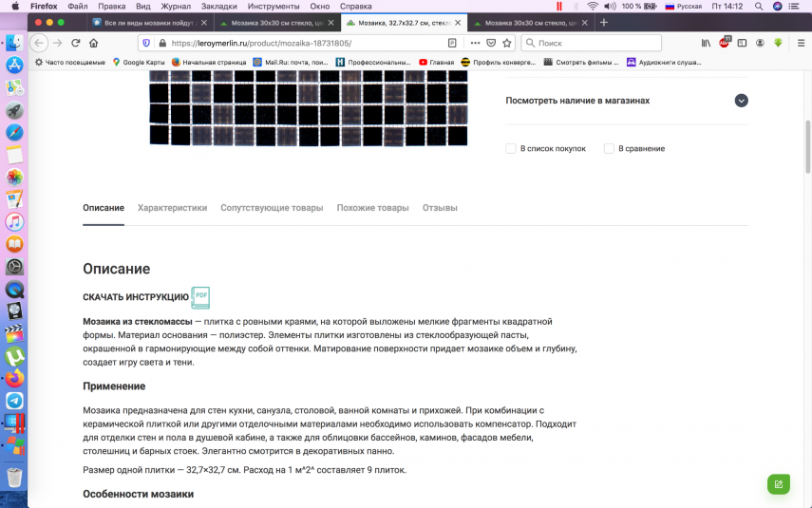Image resolution: width=812 pixels, height=508 pixels.
Task: Click the black mosaic product image
Action: pos(309,108)
